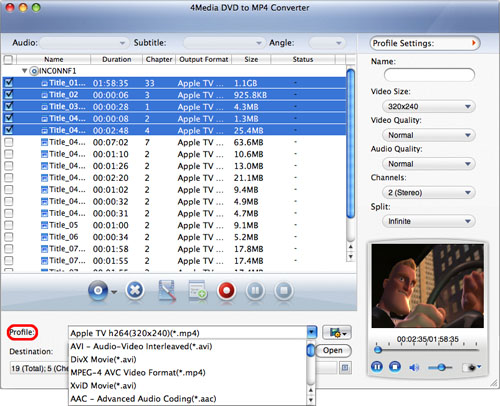Select the row with duration 00:01:55
This screenshot has height=406, width=500.
point(174,261)
